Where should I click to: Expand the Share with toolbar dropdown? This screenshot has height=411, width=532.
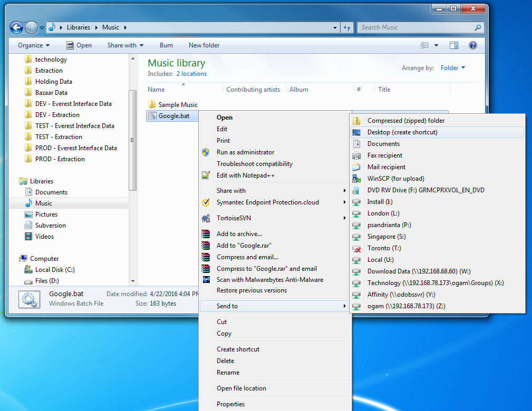click(125, 45)
